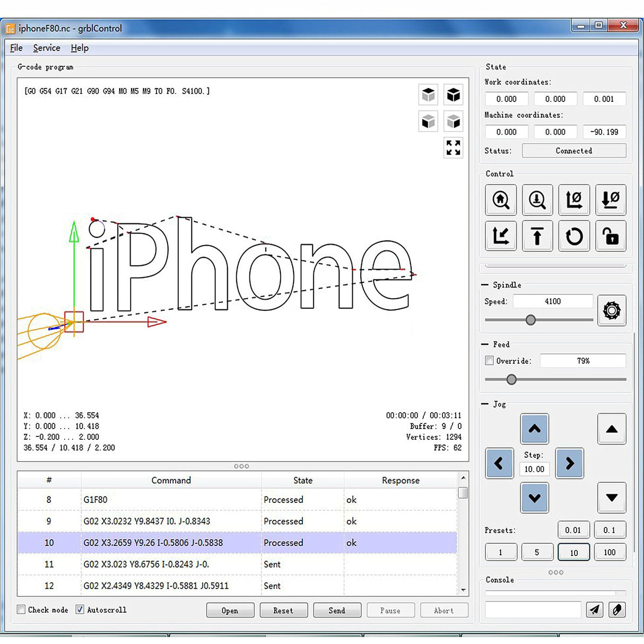Enable the Feed Override checkbox
Screen dimensions: 644x644
[490, 361]
